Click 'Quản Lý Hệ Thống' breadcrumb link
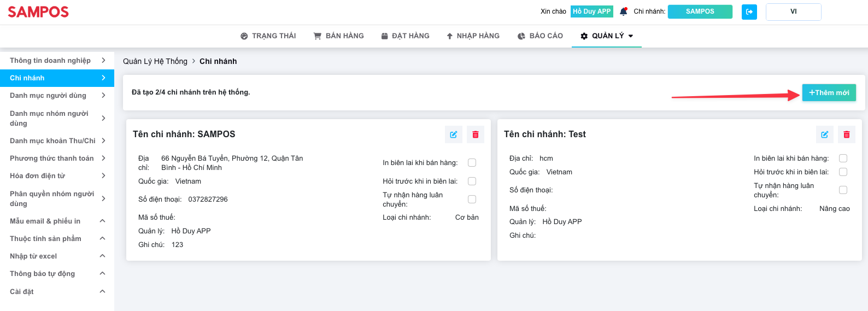The height and width of the screenshot is (311, 868). click(x=155, y=61)
